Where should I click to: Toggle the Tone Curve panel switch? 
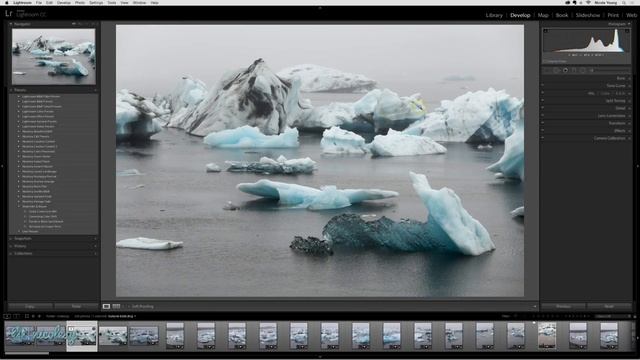(x=543, y=86)
